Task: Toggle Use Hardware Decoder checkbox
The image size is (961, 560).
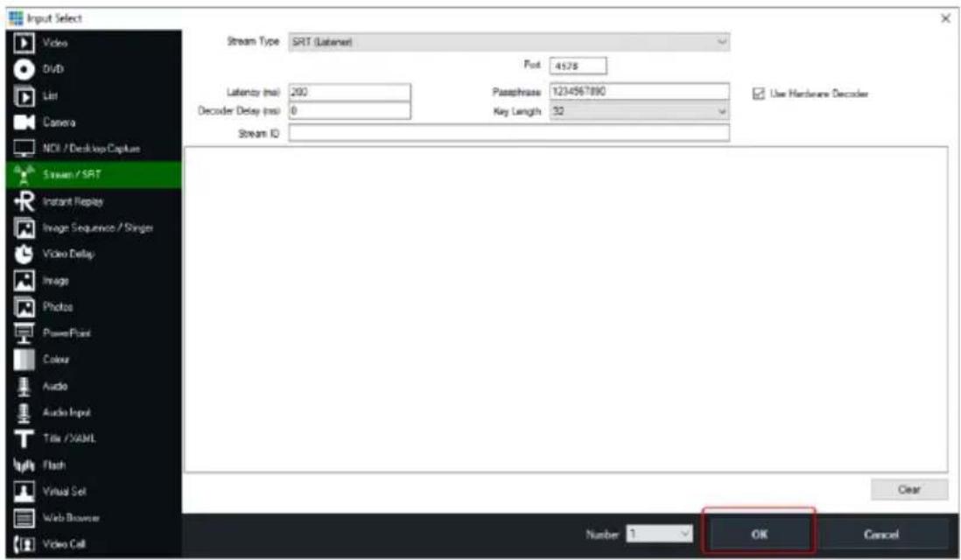Action: point(759,94)
